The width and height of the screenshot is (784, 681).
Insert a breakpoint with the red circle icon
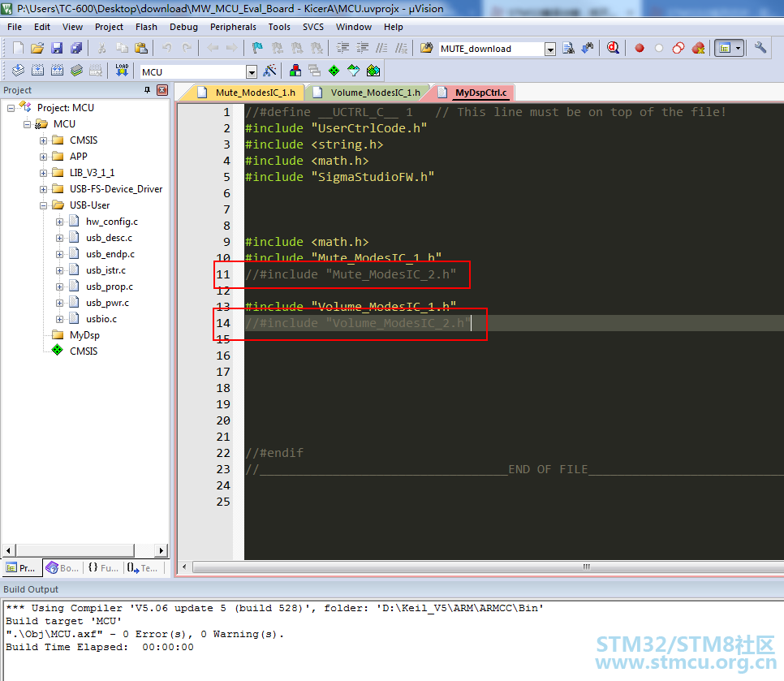click(639, 48)
